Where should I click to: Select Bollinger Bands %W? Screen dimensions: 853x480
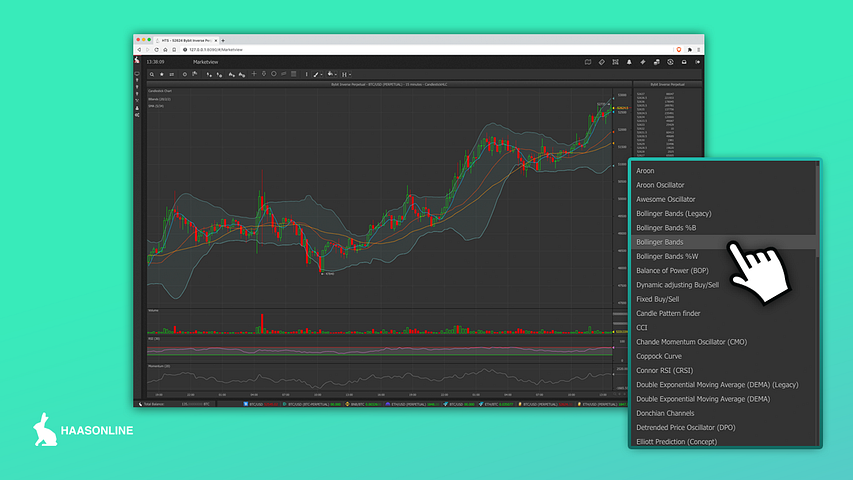(667, 256)
